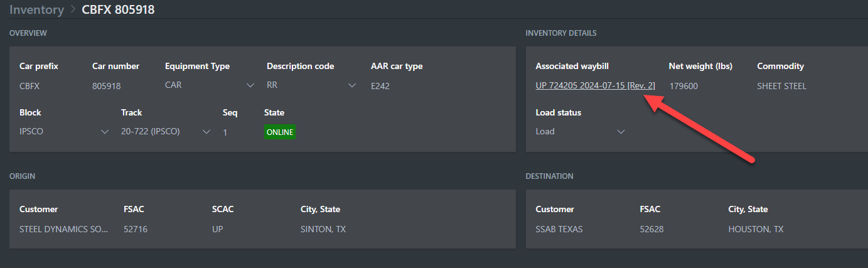Expand the Track dropdown 20-722 (IPSCO)

point(166,132)
